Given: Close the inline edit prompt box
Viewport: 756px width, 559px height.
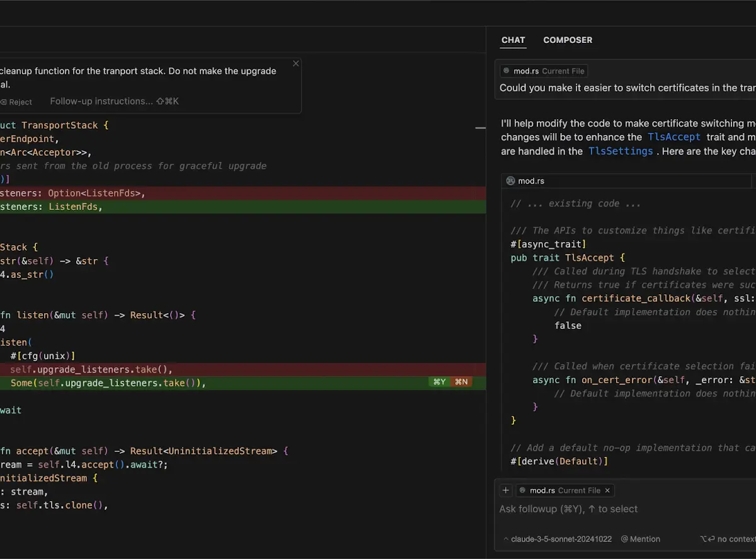Looking at the screenshot, I should point(296,64).
